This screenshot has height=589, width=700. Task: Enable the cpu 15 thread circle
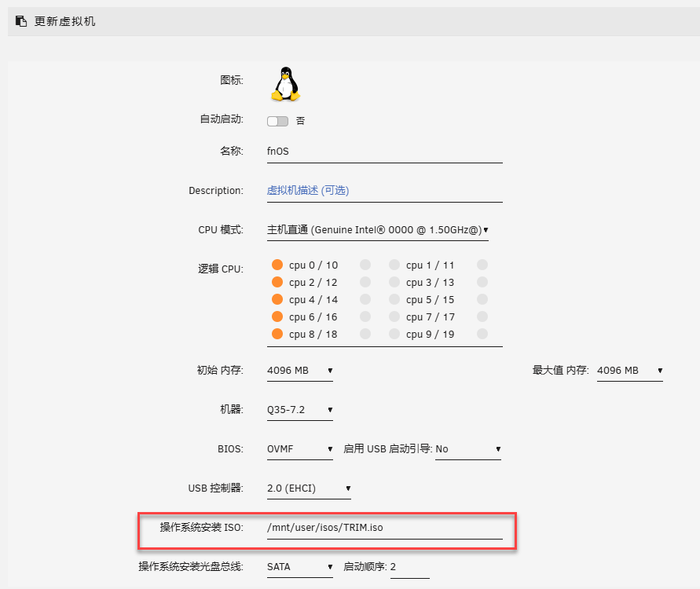coord(482,299)
